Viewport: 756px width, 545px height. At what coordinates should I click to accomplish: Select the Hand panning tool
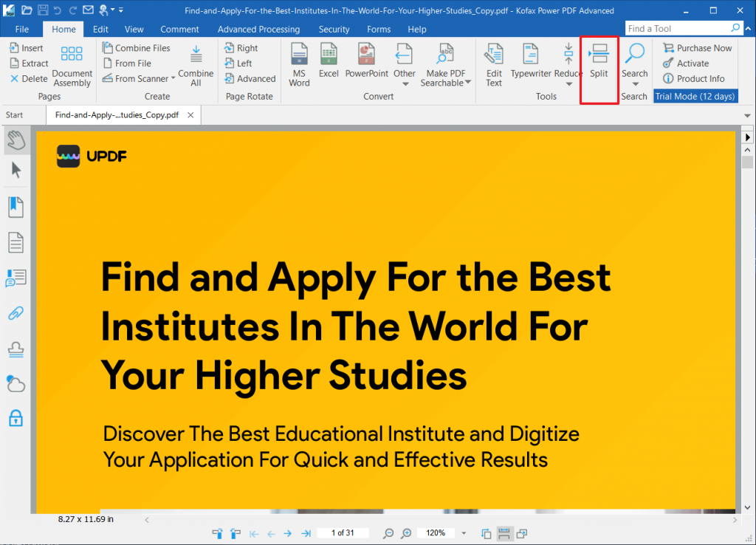pyautogui.click(x=16, y=140)
